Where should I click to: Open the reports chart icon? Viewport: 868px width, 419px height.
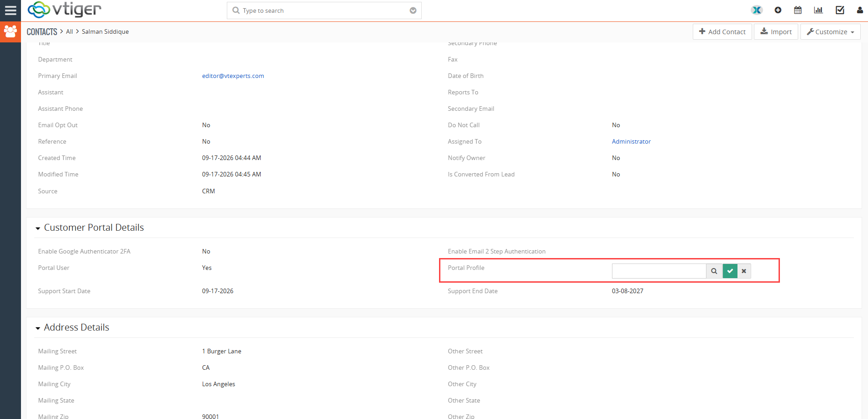pos(818,10)
